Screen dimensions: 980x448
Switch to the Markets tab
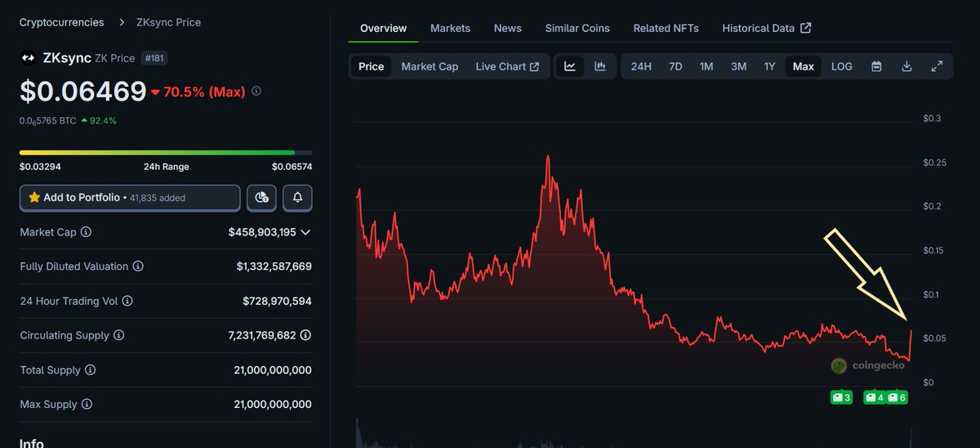(450, 28)
